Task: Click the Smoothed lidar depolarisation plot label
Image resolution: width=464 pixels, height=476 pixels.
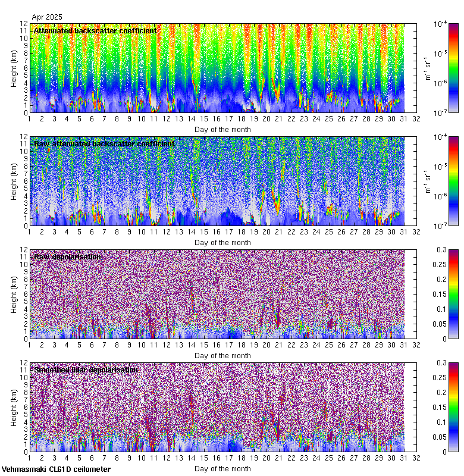Action: coord(86,369)
